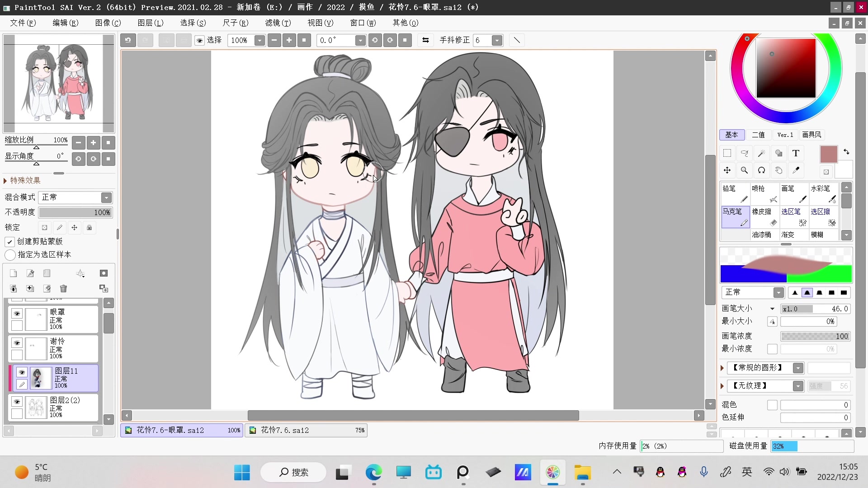Click the primary pink color swatch
The width and height of the screenshot is (868, 488).
pyautogui.click(x=828, y=155)
